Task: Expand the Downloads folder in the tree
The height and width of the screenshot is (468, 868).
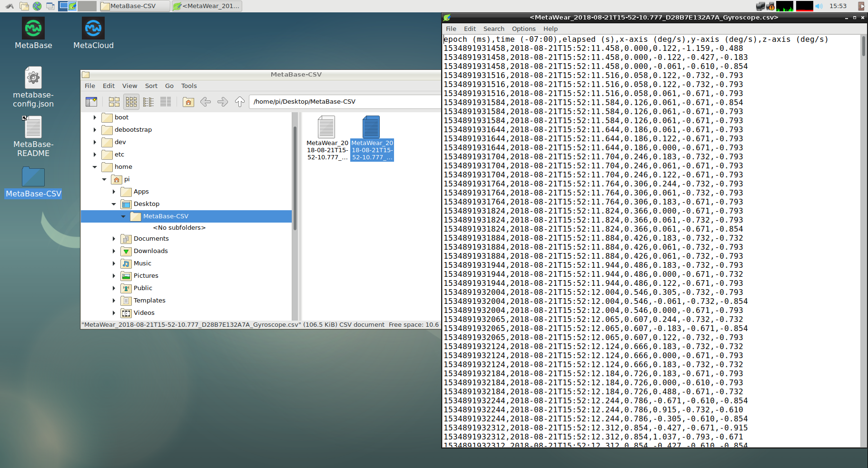Action: [x=114, y=251]
